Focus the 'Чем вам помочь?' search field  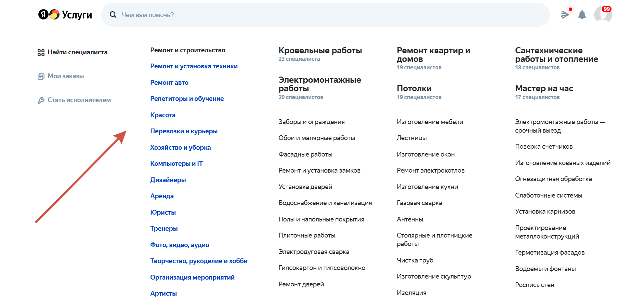coord(326,15)
